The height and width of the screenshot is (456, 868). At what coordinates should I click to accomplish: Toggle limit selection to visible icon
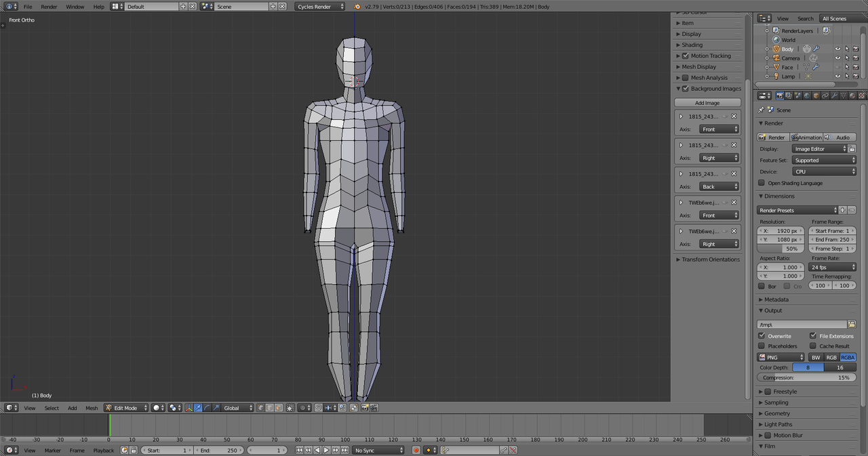coord(290,408)
